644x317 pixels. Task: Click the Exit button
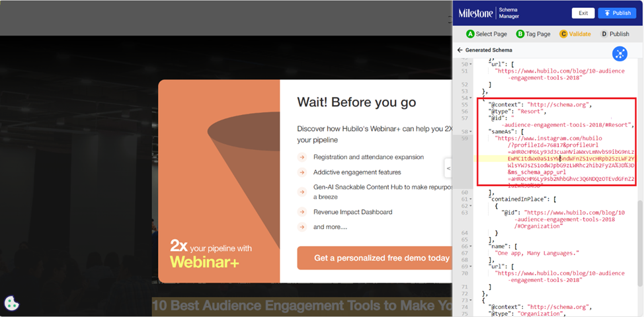[583, 13]
